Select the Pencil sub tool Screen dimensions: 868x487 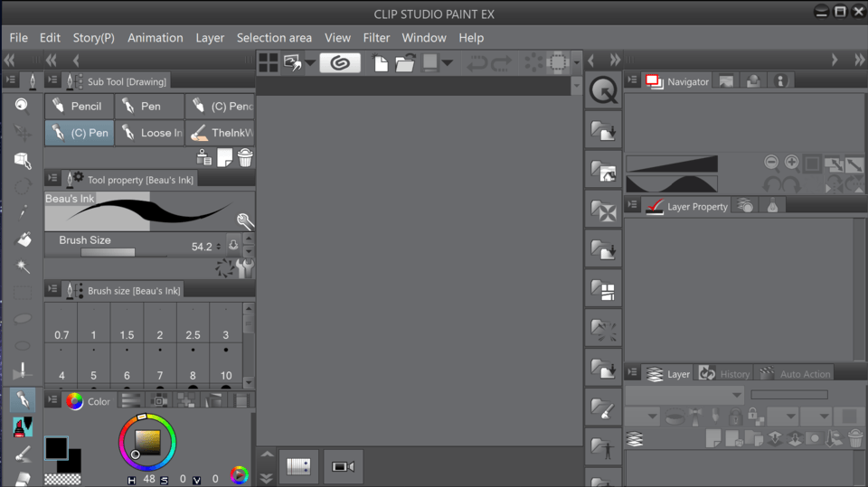point(78,107)
